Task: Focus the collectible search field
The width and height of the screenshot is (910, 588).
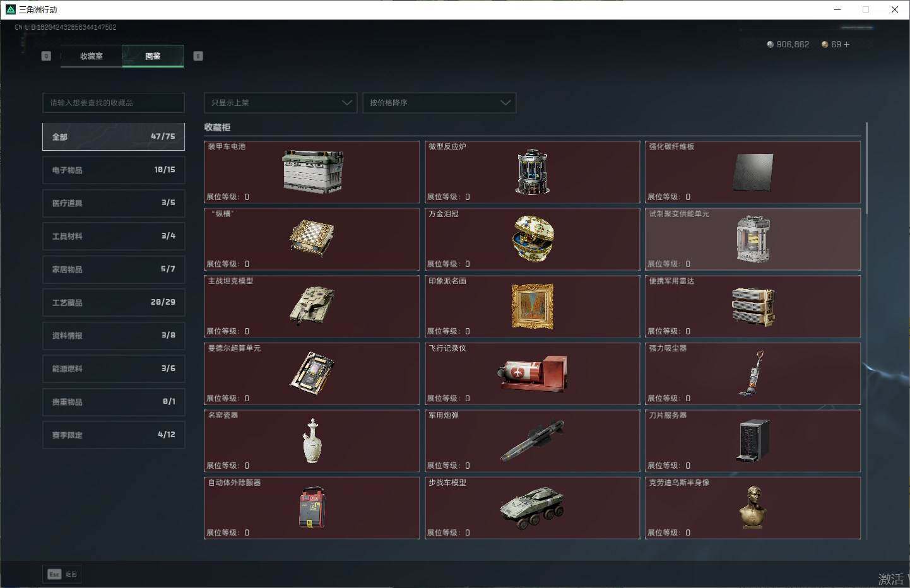Action: [114, 103]
